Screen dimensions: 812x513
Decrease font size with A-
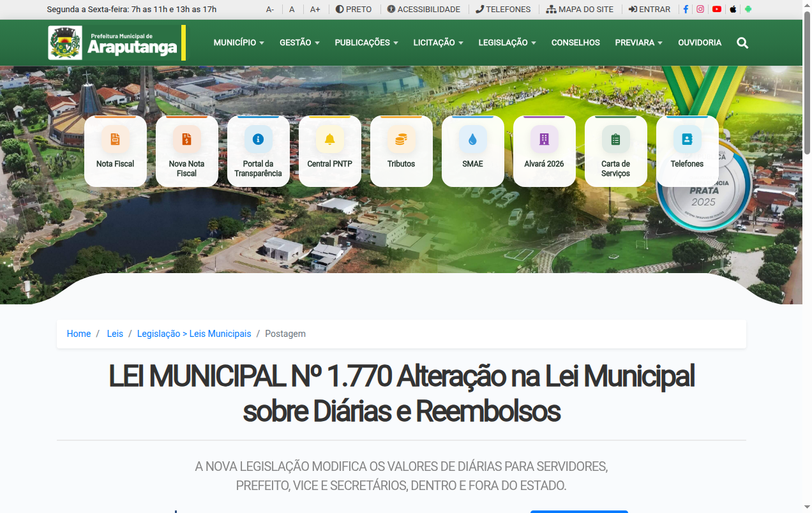(x=270, y=10)
